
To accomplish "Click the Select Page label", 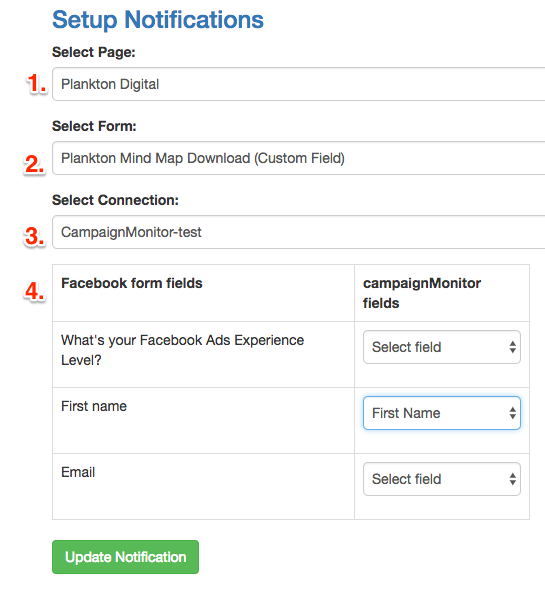I will pos(94,52).
